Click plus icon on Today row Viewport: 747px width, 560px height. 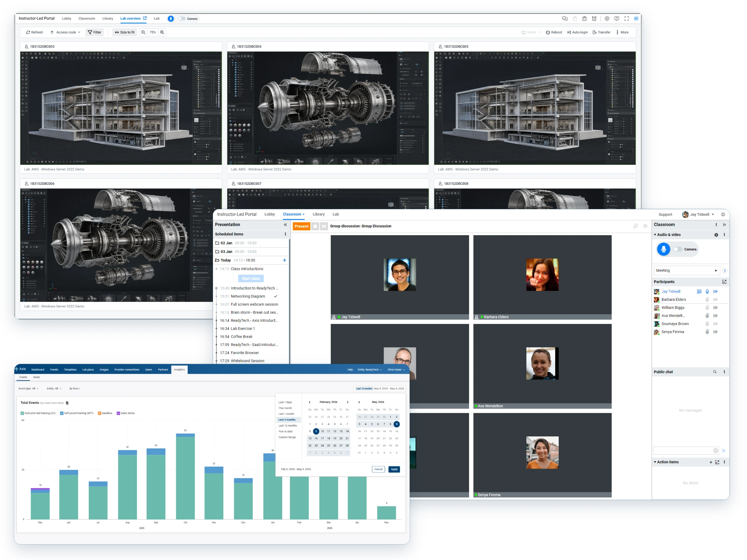(x=284, y=260)
